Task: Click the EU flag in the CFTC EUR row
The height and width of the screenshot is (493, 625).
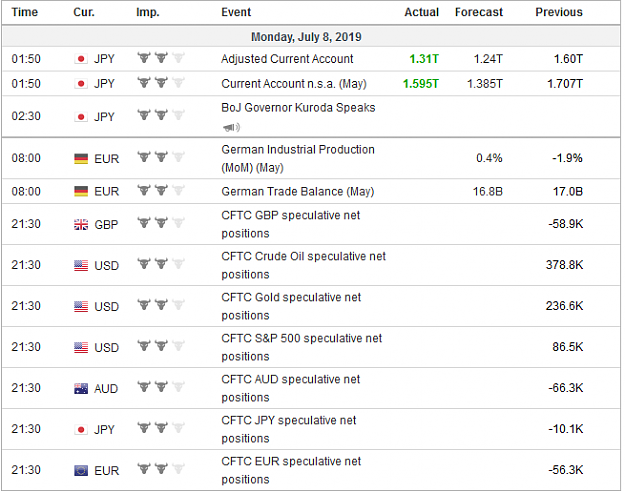Action: 81,471
